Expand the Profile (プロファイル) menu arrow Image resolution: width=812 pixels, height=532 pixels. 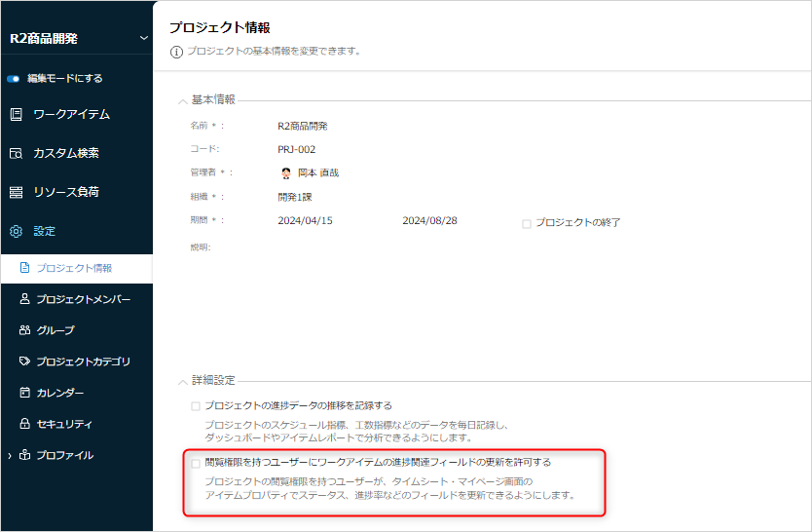[11, 455]
